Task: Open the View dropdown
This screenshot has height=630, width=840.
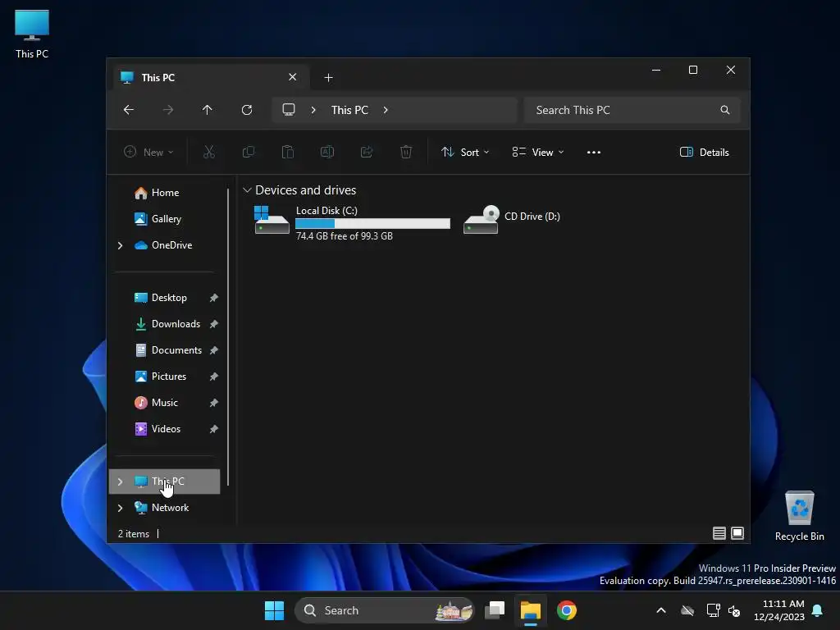Action: tap(538, 152)
